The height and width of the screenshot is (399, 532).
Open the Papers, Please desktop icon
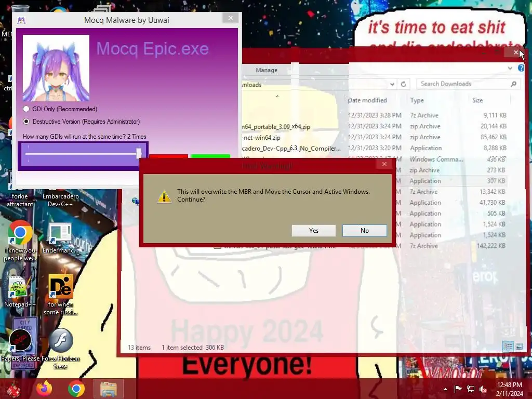click(x=20, y=344)
